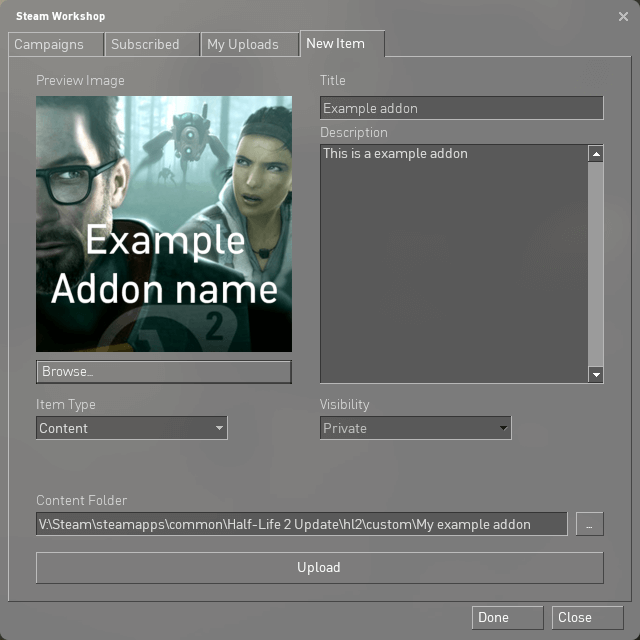This screenshot has width=640, height=640.
Task: Upload the addon
Action: (x=320, y=568)
